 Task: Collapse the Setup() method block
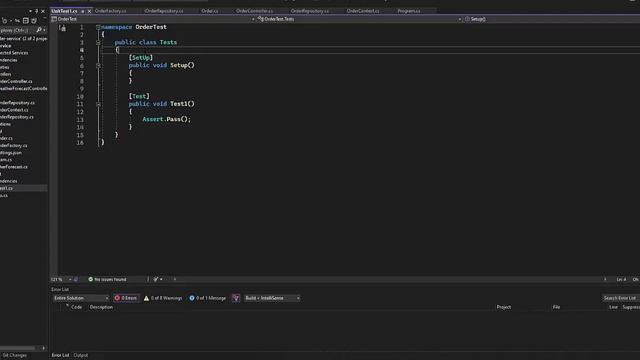coord(98,65)
